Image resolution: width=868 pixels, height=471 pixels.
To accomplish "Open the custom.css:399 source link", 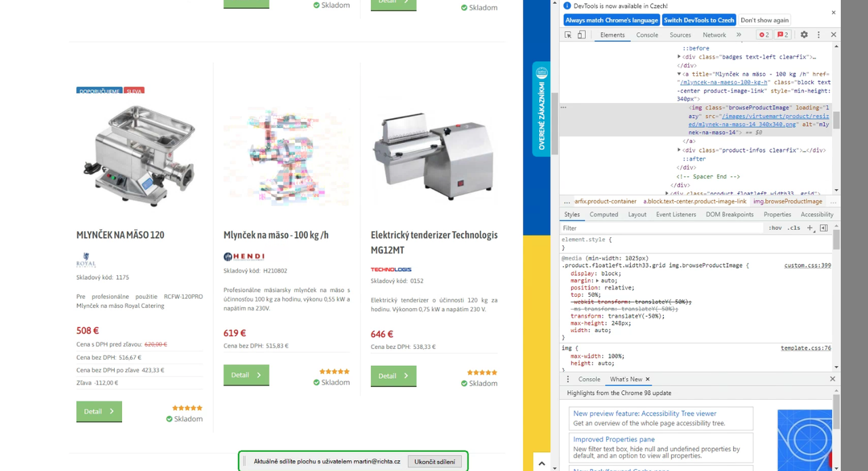I will coord(807,265).
